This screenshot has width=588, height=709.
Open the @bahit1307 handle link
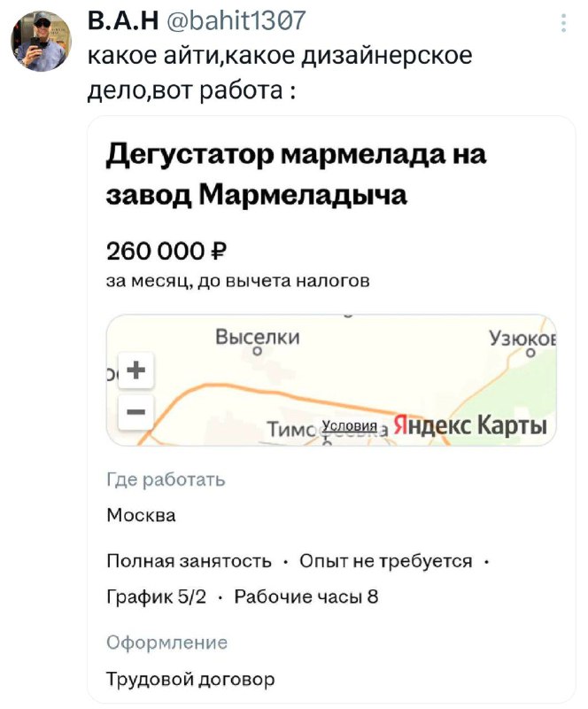[x=221, y=19]
